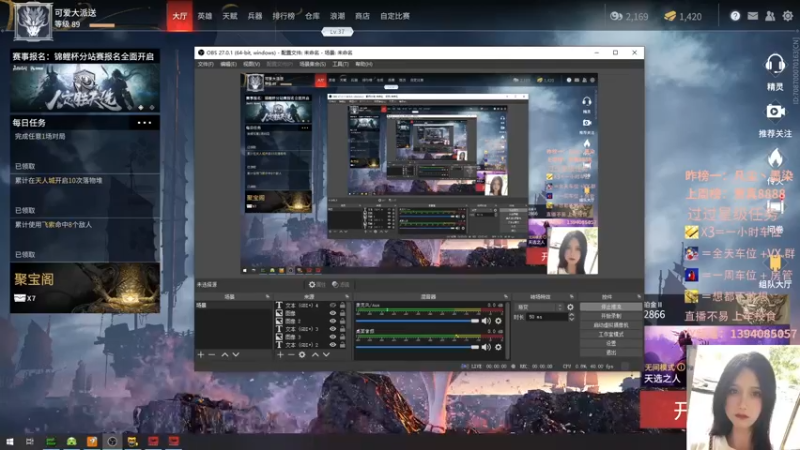The width and height of the screenshot is (800, 450).
Task: Hide the 文本 (GDI+) 4 source
Action: coord(333,306)
